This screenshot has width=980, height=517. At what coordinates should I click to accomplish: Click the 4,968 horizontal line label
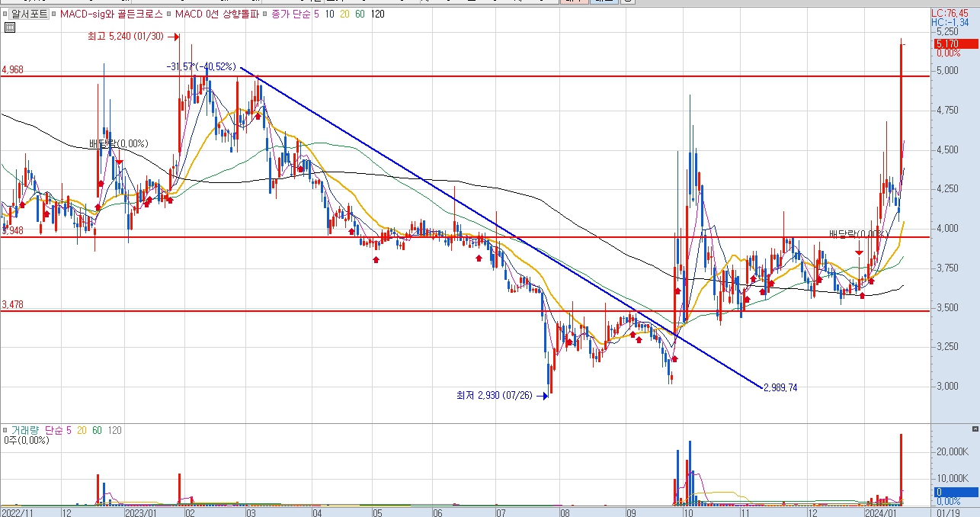[x=13, y=70]
